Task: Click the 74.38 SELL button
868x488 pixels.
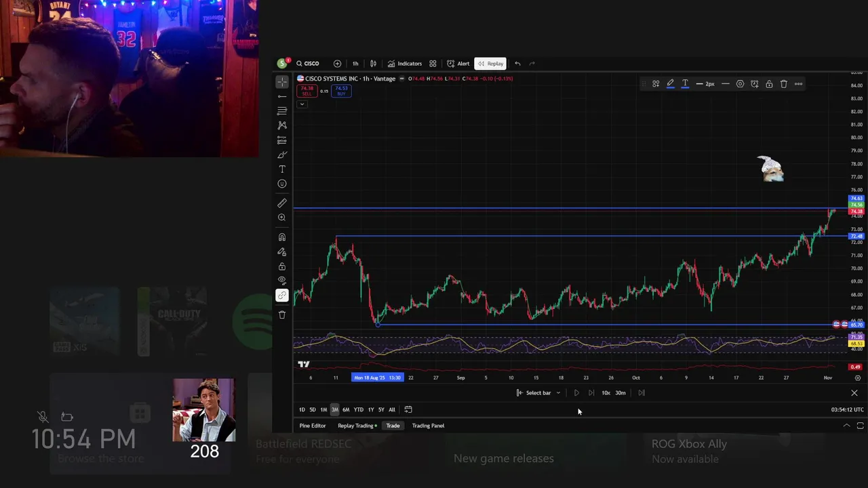Action: (307, 91)
